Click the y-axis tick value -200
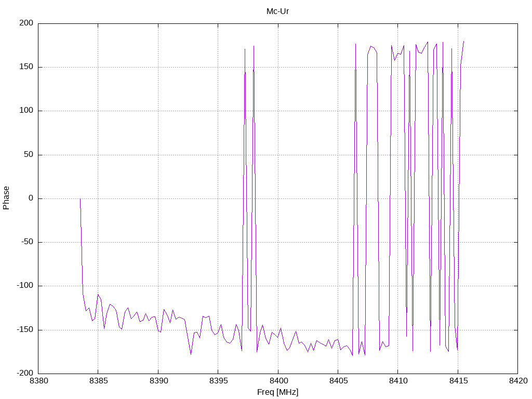This screenshot has width=532, height=399. point(25,373)
